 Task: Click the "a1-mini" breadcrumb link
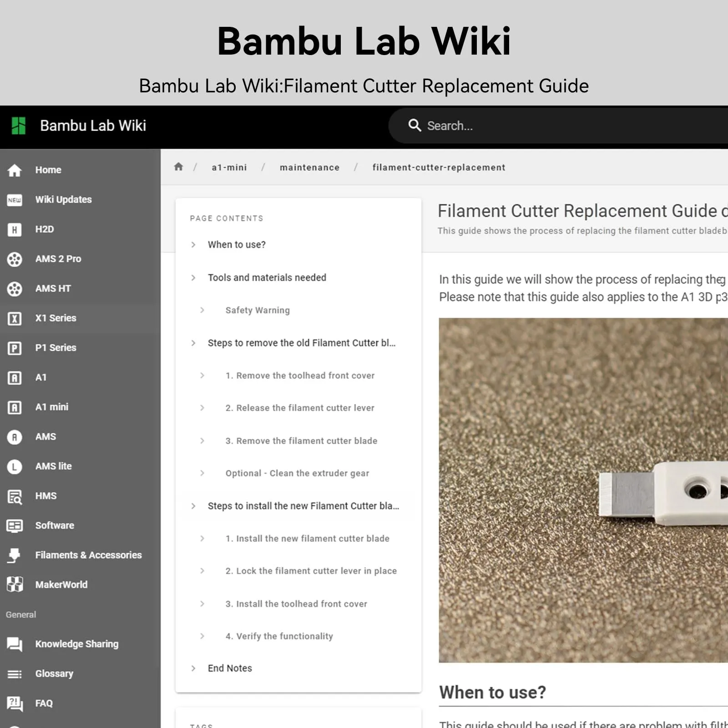point(229,167)
